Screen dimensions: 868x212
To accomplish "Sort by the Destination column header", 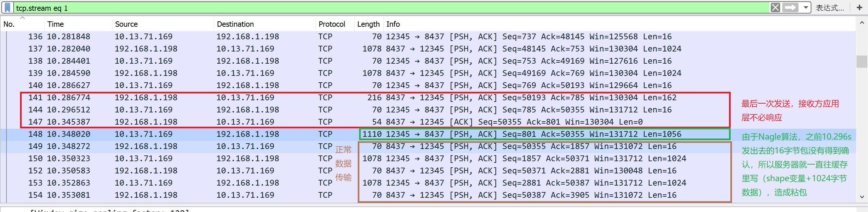I will [x=265, y=24].
